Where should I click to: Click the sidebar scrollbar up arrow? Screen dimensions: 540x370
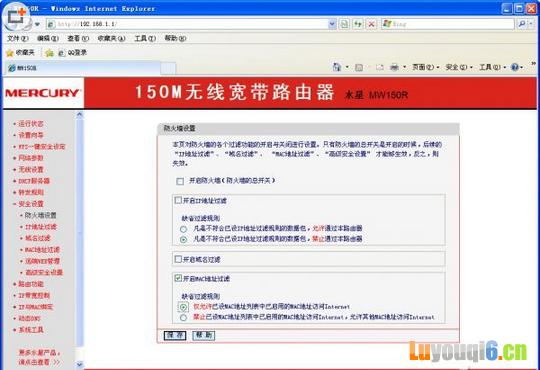coord(80,115)
